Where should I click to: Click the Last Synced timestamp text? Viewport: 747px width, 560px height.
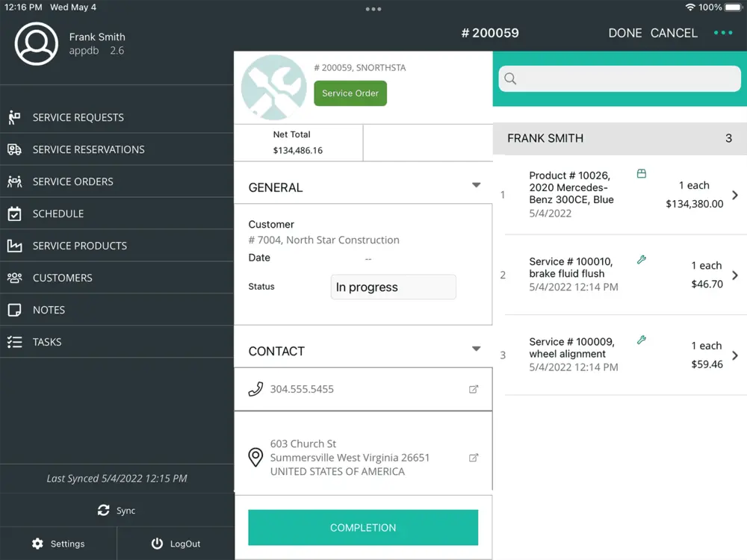coord(117,478)
